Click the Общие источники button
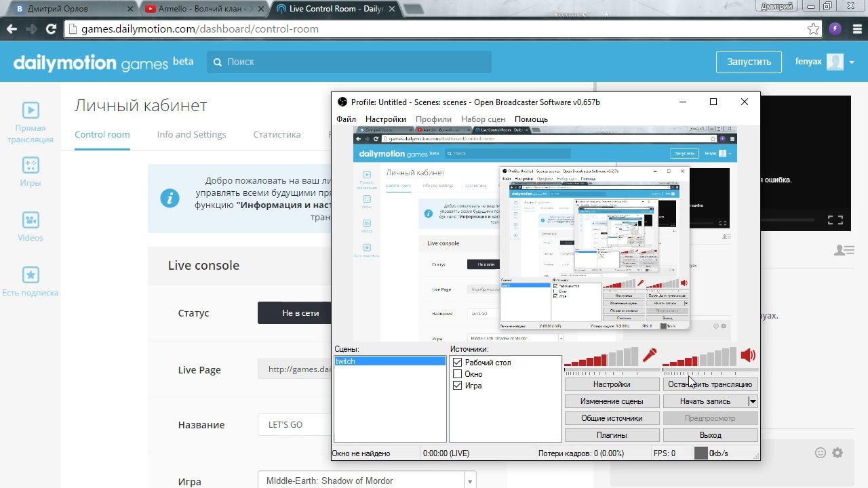Screen dimensions: 868x488 click(612, 418)
